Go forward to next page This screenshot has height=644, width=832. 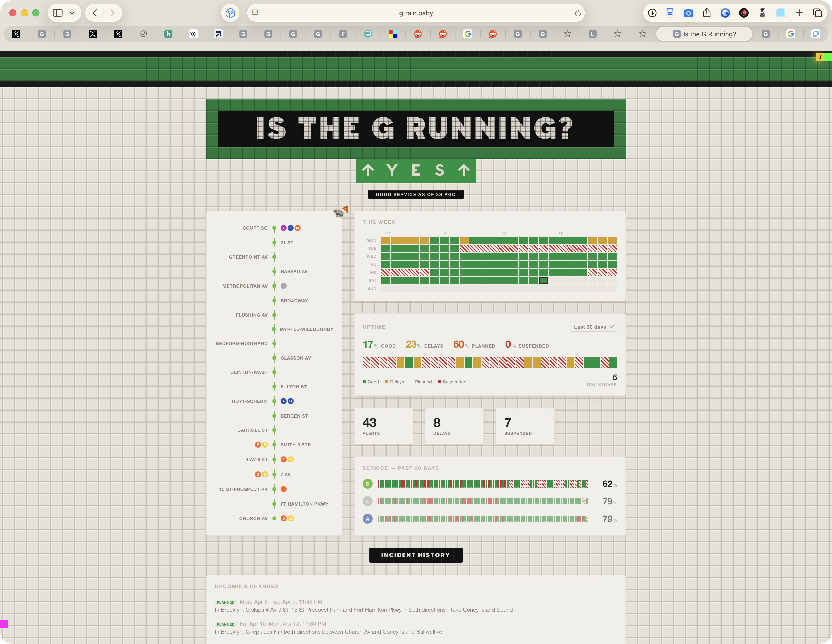click(112, 13)
